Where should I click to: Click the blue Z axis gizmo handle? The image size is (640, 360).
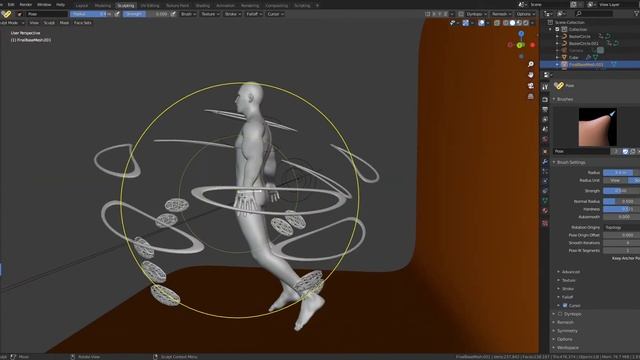tap(521, 34)
